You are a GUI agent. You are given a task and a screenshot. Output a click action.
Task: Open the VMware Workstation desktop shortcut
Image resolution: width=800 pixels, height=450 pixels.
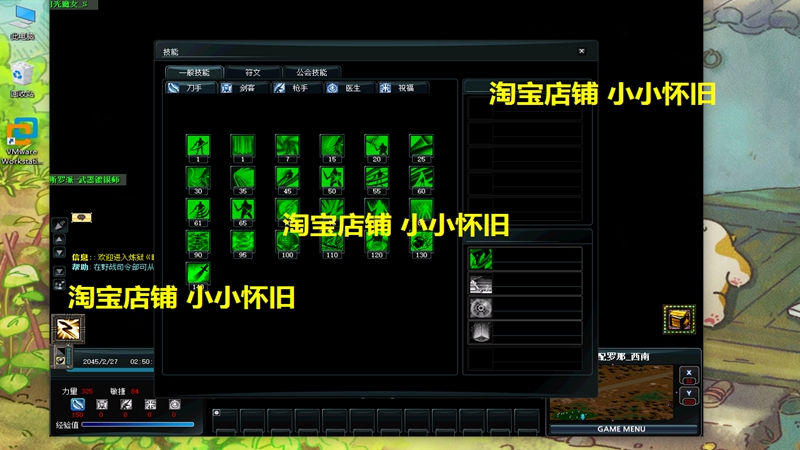coord(22,142)
